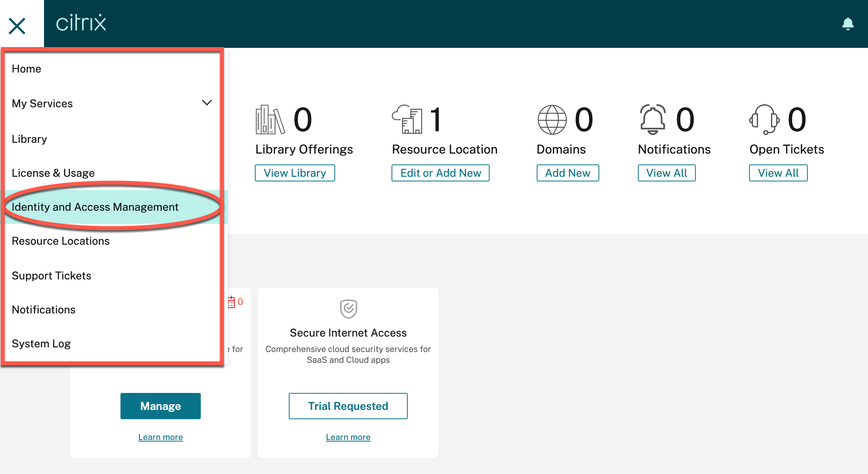Click the Domains globe icon
This screenshot has width=868, height=474.
[x=552, y=120]
